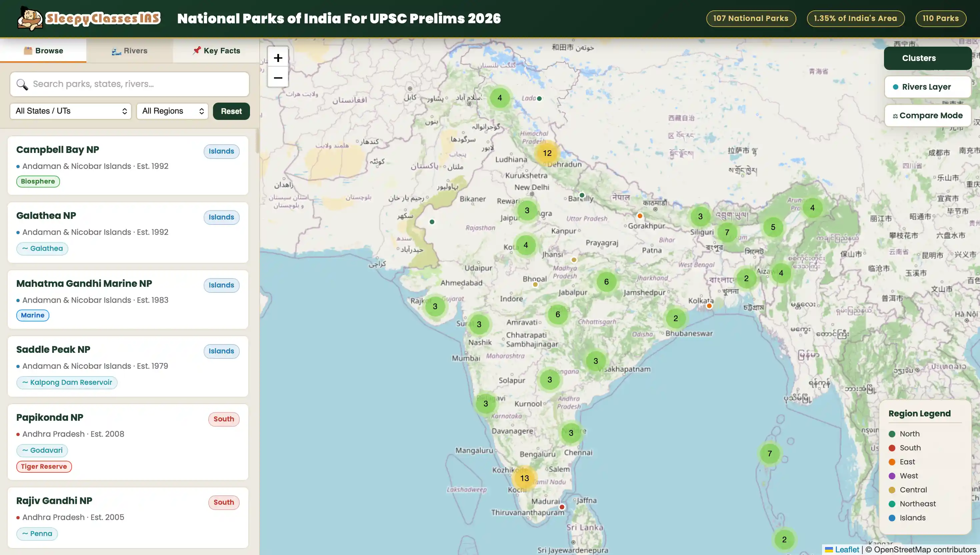Open the 2-park cluster near Nicobar
Image resolution: width=980 pixels, height=555 pixels.
[x=784, y=539]
